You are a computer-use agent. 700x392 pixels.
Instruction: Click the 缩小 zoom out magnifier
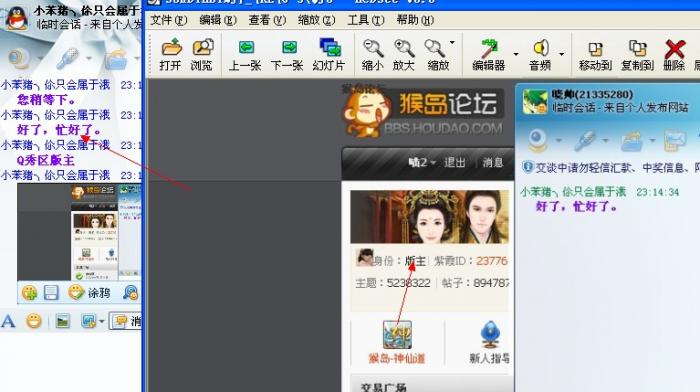(x=373, y=54)
